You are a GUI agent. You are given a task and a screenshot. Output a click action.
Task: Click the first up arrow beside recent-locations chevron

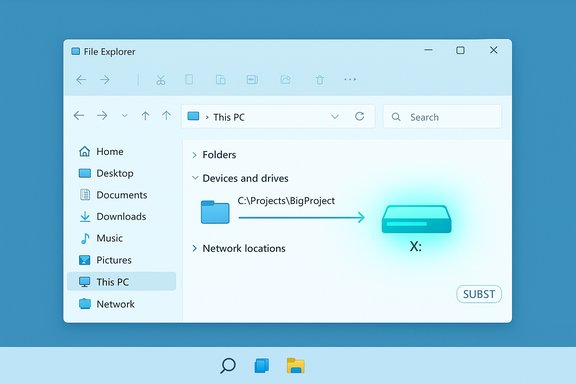click(145, 116)
